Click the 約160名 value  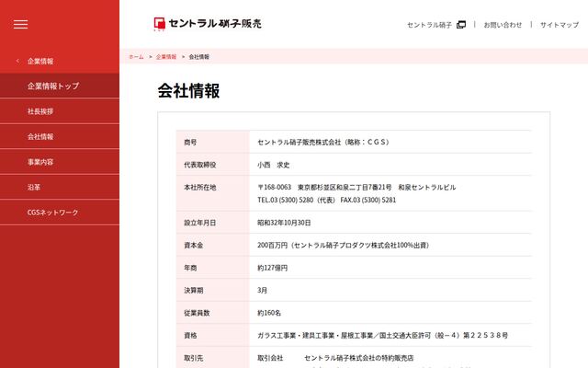tap(269, 313)
